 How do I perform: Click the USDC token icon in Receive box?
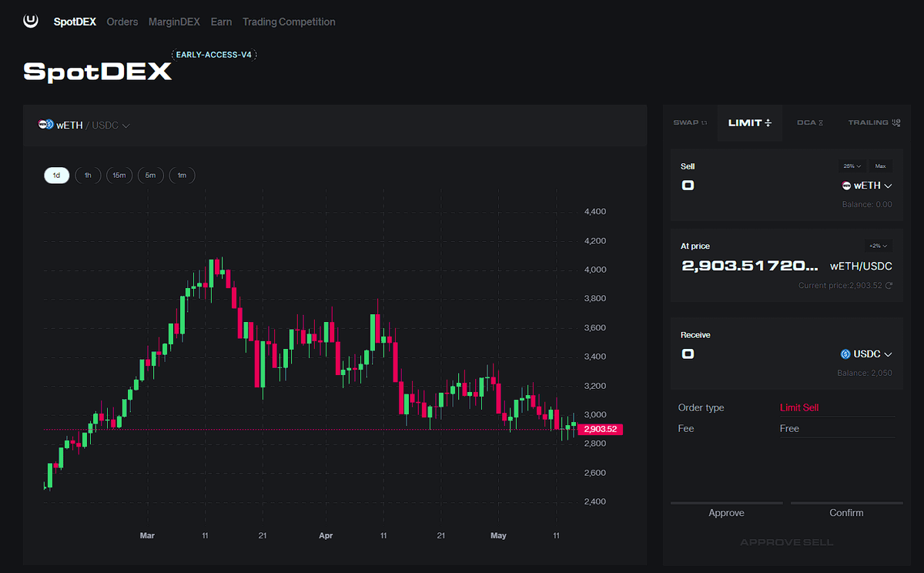[x=845, y=354]
